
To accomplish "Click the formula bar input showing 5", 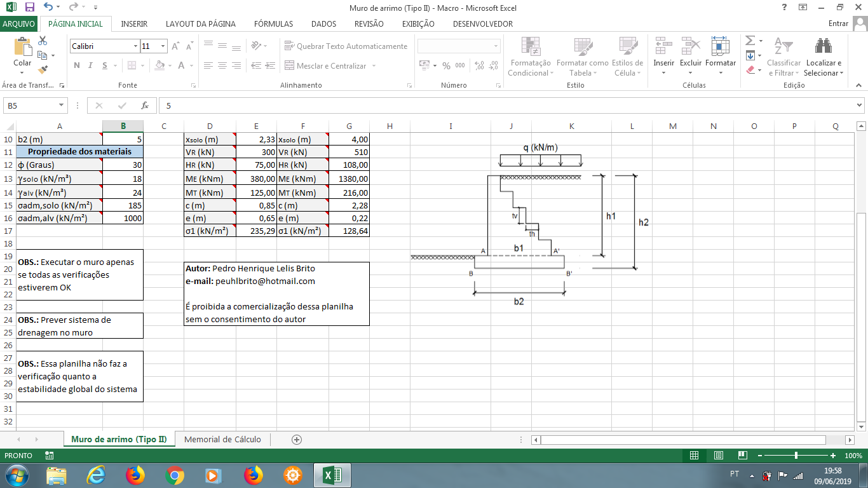I will pyautogui.click(x=508, y=105).
